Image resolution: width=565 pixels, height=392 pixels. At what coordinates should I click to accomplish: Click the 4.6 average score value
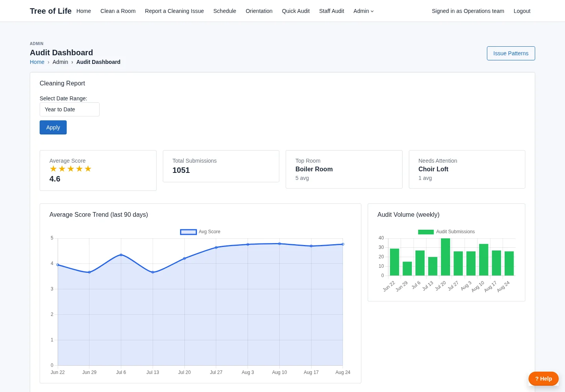[55, 179]
